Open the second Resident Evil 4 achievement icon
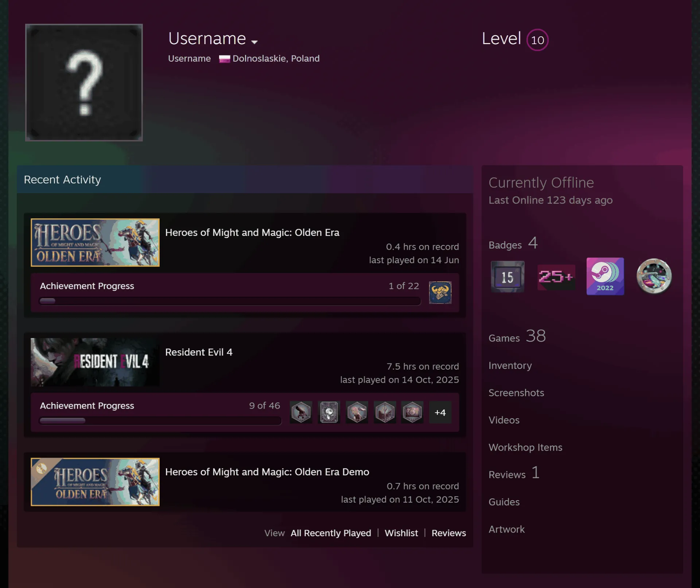Viewport: 700px width, 588px height. click(x=329, y=412)
